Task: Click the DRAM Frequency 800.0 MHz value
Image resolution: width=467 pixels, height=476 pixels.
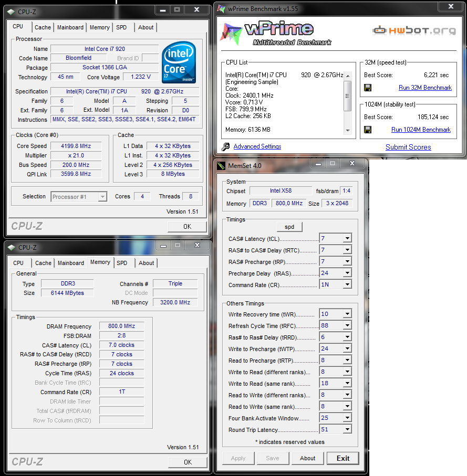Action: tap(121, 326)
